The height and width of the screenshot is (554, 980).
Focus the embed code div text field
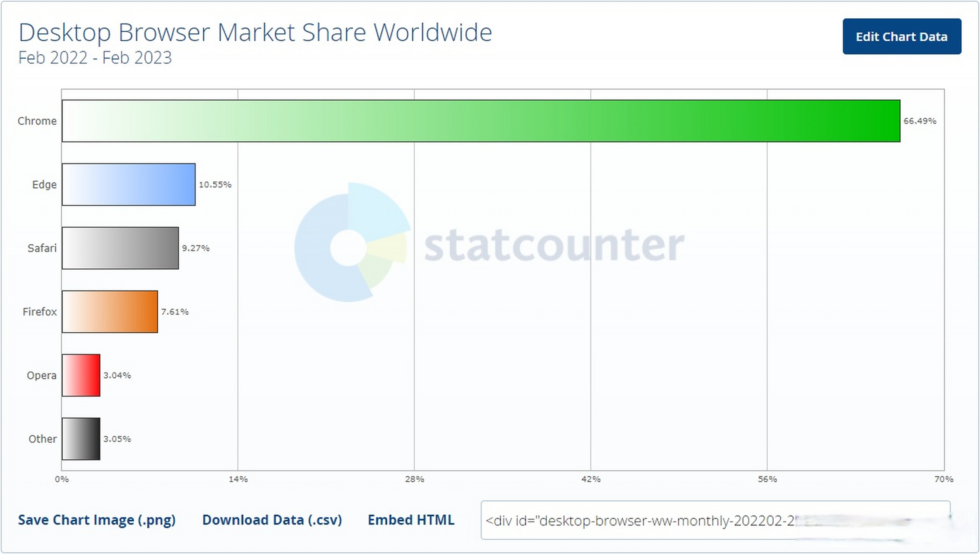(x=715, y=520)
